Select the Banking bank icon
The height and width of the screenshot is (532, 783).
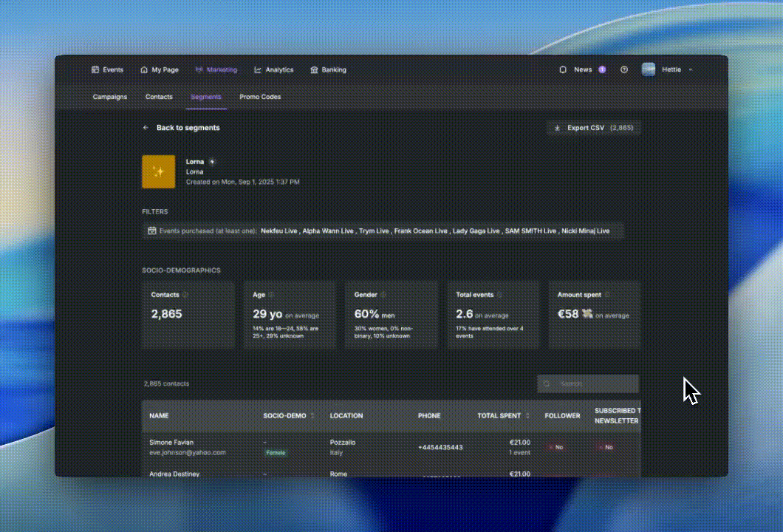tap(312, 69)
